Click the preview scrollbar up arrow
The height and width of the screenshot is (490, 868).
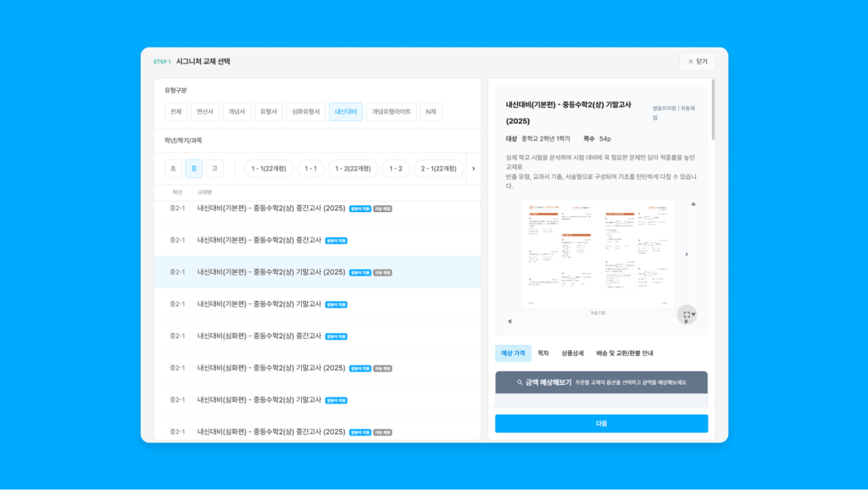(693, 203)
